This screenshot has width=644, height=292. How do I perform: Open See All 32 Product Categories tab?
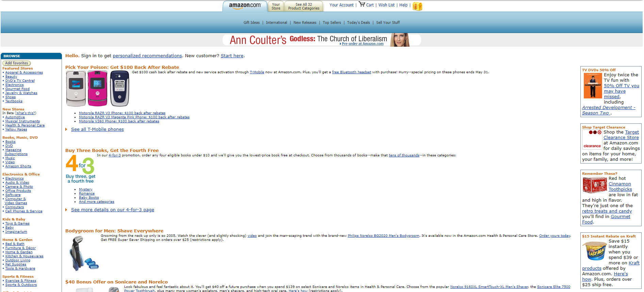(304, 6)
